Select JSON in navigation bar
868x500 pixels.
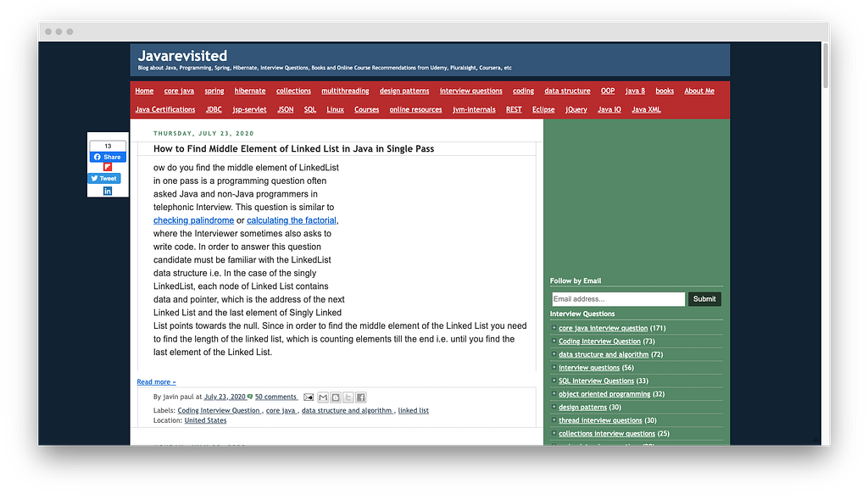tap(285, 109)
